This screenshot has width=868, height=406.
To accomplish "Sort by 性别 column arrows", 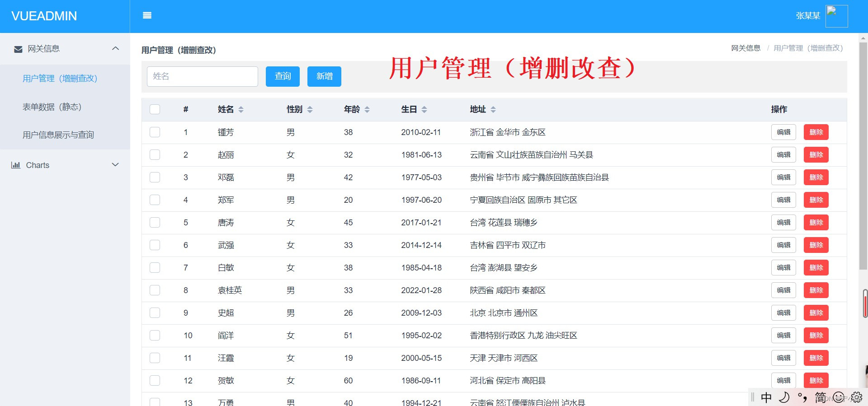I will click(x=310, y=109).
